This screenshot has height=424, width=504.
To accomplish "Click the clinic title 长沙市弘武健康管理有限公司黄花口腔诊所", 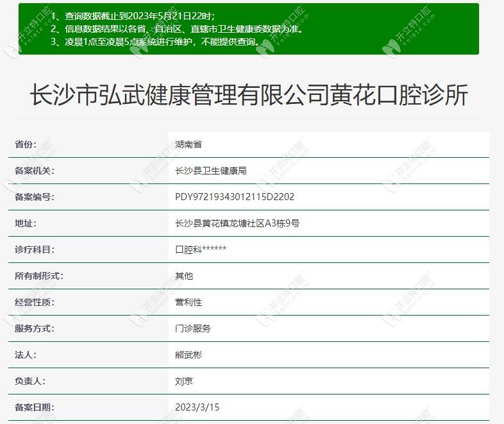I will click(x=249, y=95).
